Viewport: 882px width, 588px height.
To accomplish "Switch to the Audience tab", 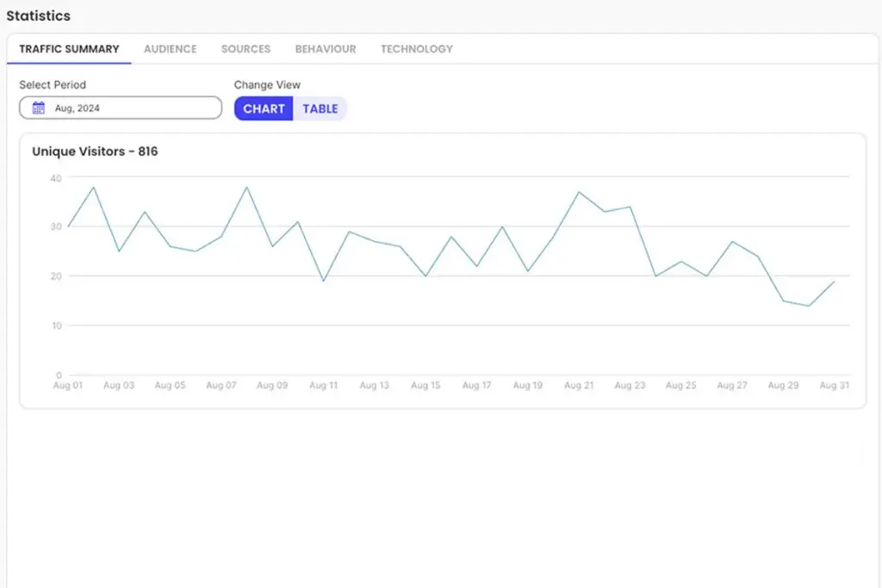I will pyautogui.click(x=170, y=49).
